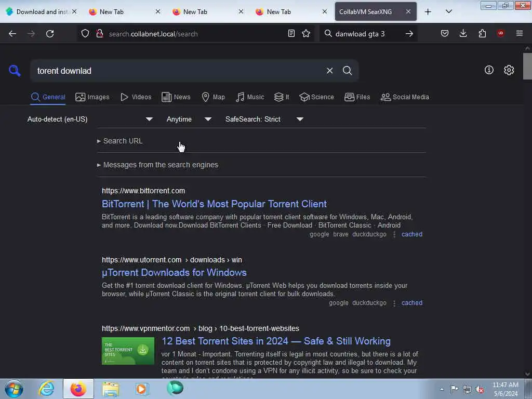Switch to the It category
Viewport: 532px width, 399px height.
pos(282,97)
